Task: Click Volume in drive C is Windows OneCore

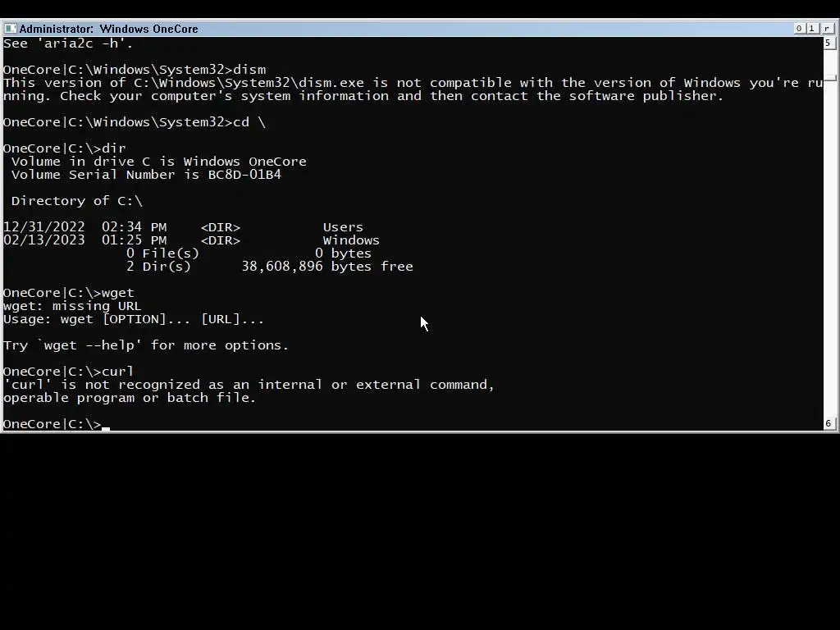Action: pos(158,162)
